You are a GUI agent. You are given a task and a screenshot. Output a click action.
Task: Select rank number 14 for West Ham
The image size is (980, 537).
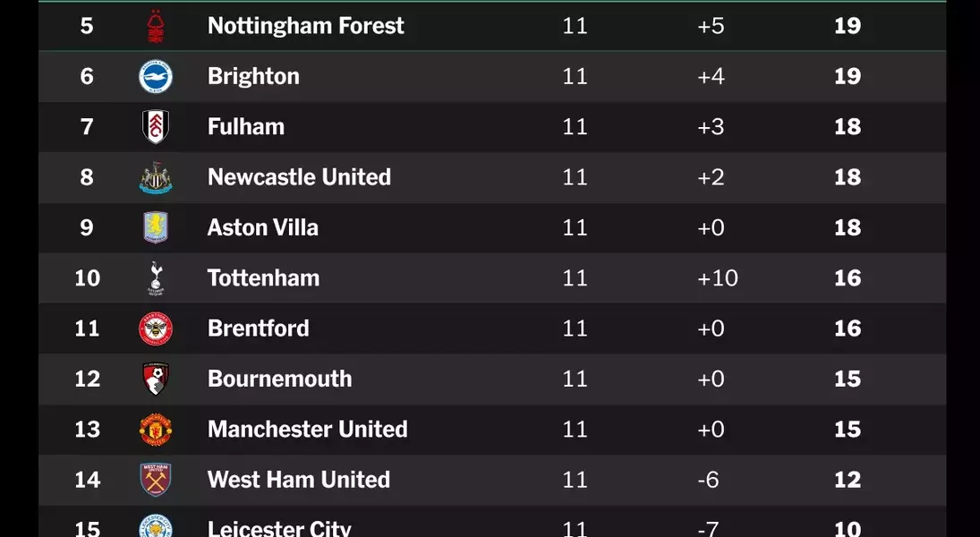87,480
